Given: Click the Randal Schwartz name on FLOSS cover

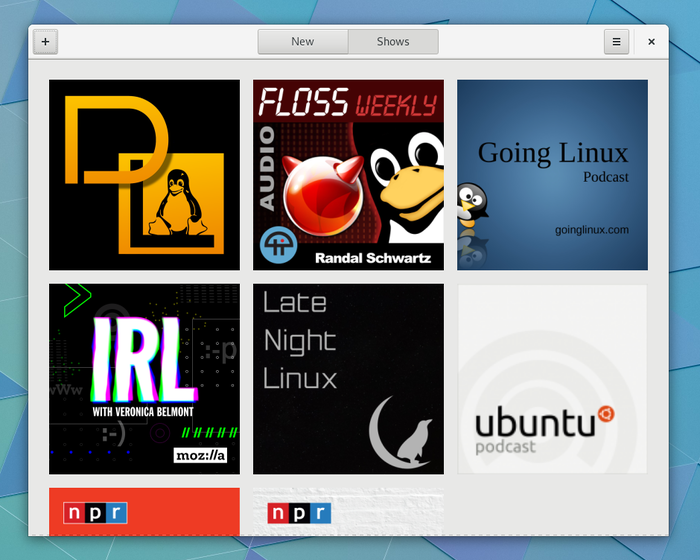Looking at the screenshot, I should click(x=373, y=258).
